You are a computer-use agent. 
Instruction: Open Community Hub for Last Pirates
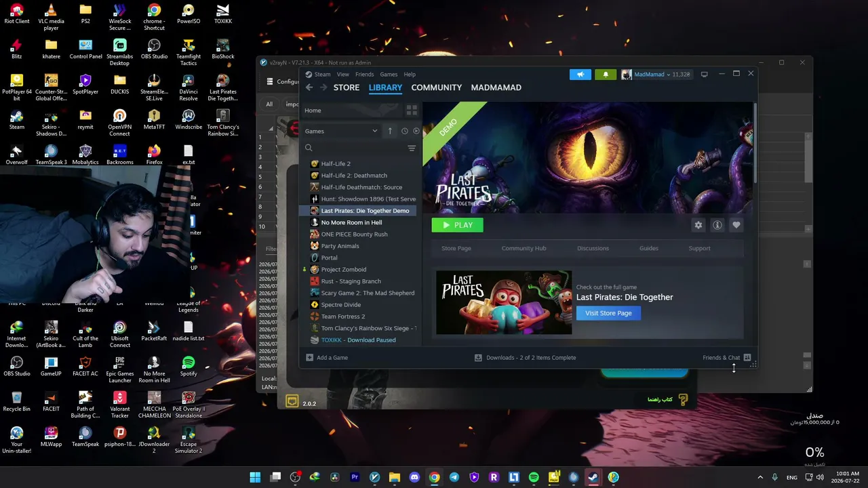coord(524,248)
